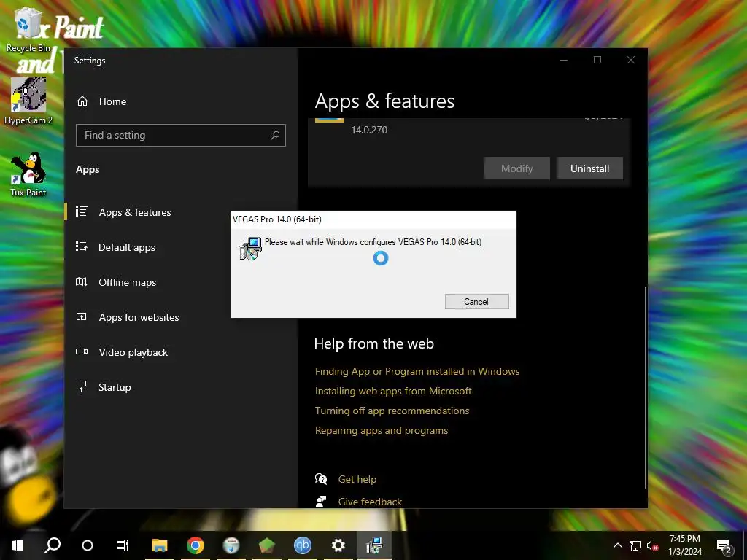Open Cortana from the taskbar

[88, 545]
